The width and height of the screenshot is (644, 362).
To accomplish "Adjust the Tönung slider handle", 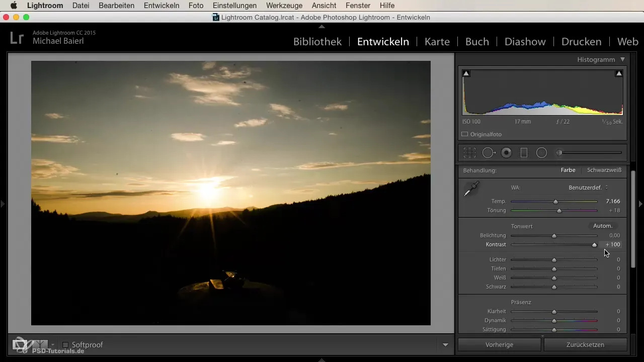I will 559,211.
